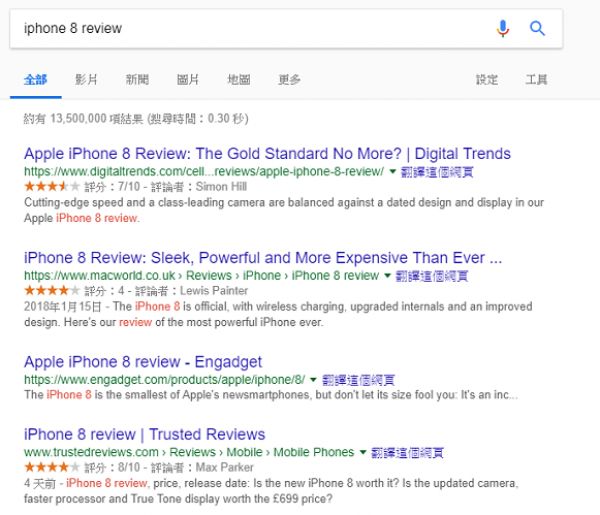Click 翻譯這個網頁 for the Digital Trends result
The image size is (600, 515).
pos(437,172)
